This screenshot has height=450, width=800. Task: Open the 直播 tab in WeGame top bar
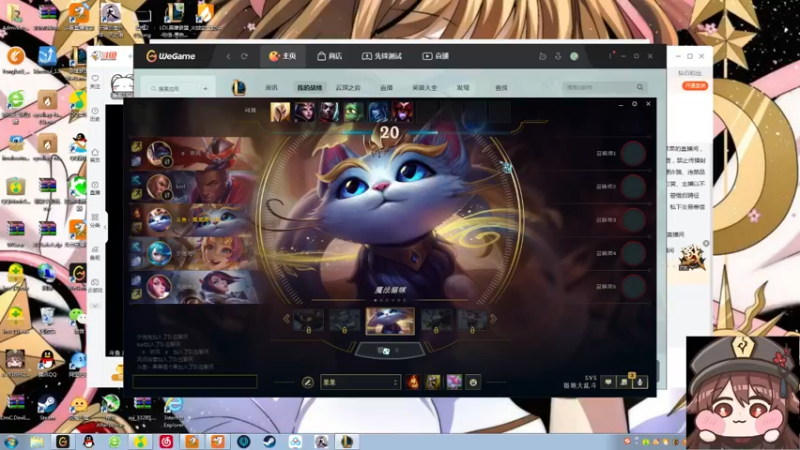coord(435,56)
